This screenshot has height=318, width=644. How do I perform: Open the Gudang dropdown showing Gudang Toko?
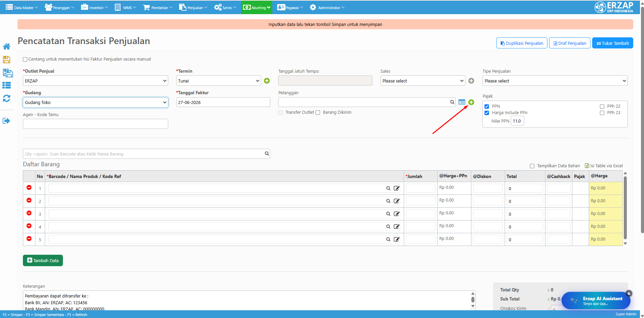coord(96,102)
